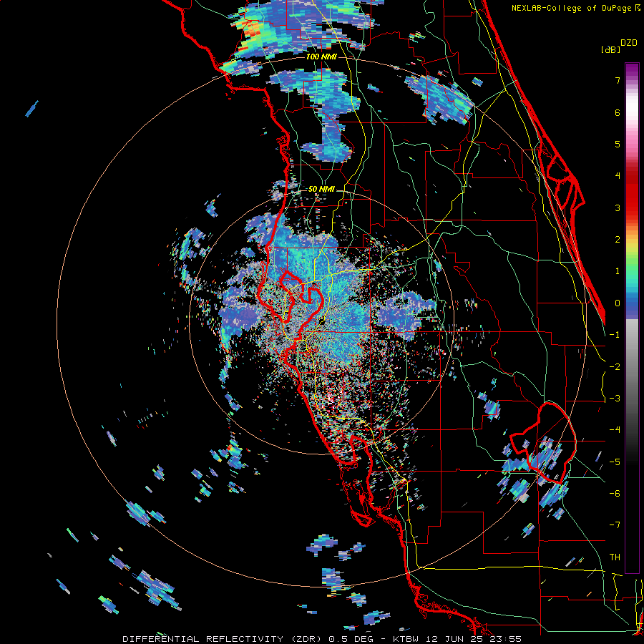Click the 6 dB value on the color scale

coord(618,112)
